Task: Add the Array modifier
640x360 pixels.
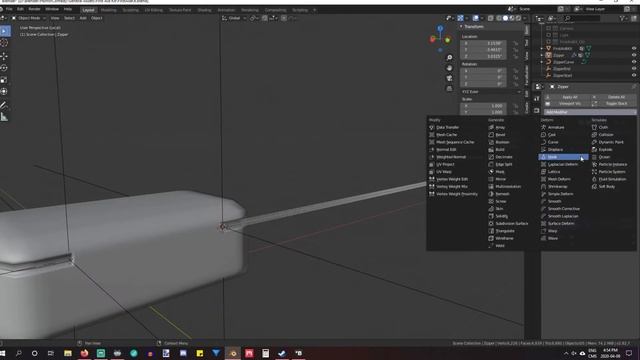Action: point(500,127)
